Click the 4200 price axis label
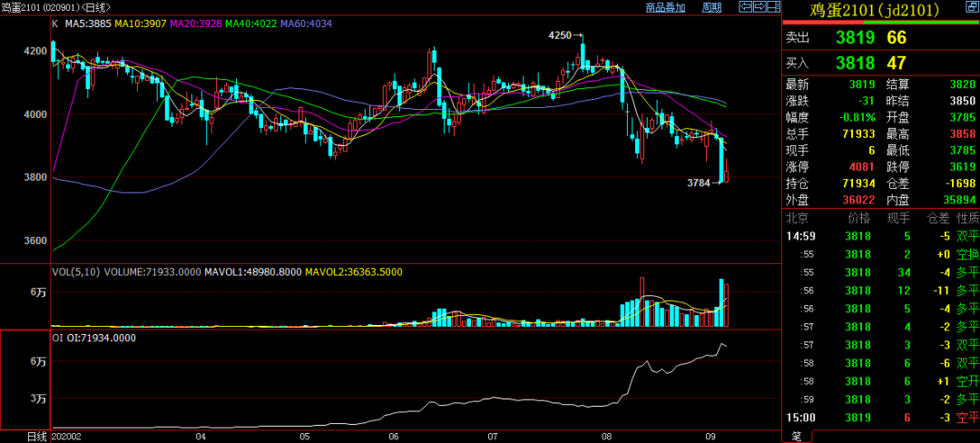This screenshot has height=443, width=980. coord(35,51)
